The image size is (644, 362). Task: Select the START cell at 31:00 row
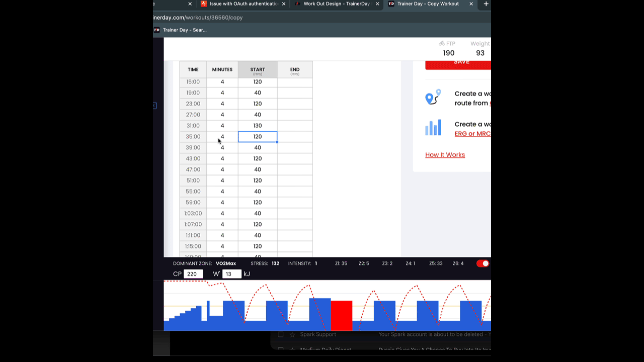click(257, 126)
